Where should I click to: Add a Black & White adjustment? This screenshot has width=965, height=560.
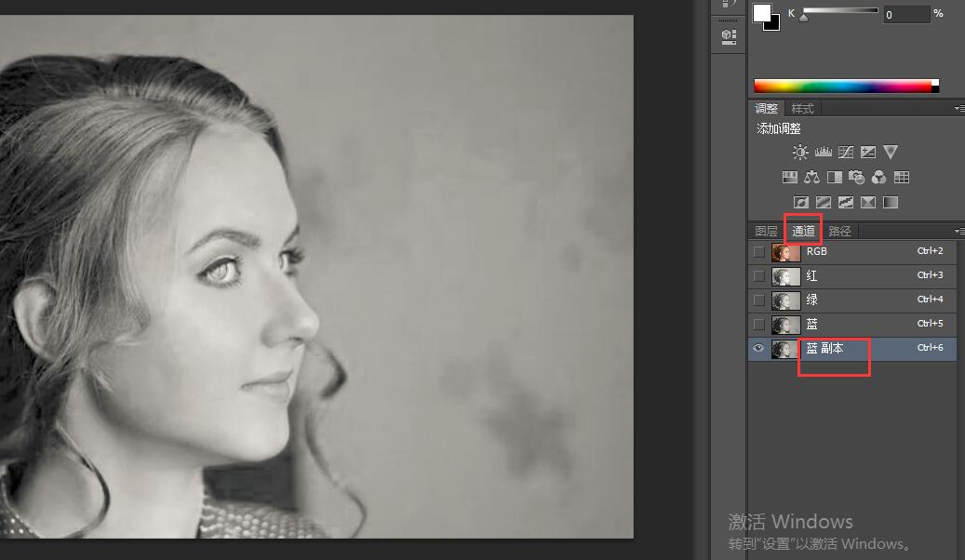pos(834,178)
